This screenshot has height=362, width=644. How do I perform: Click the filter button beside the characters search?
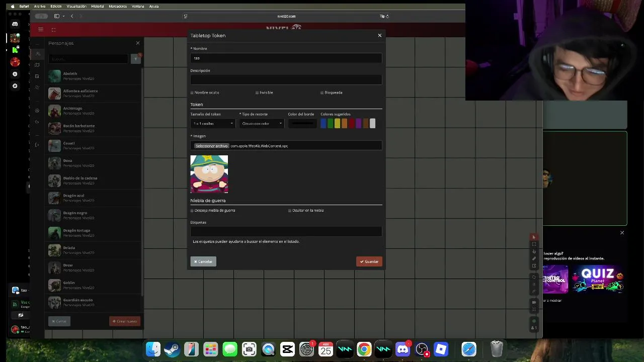(135, 59)
